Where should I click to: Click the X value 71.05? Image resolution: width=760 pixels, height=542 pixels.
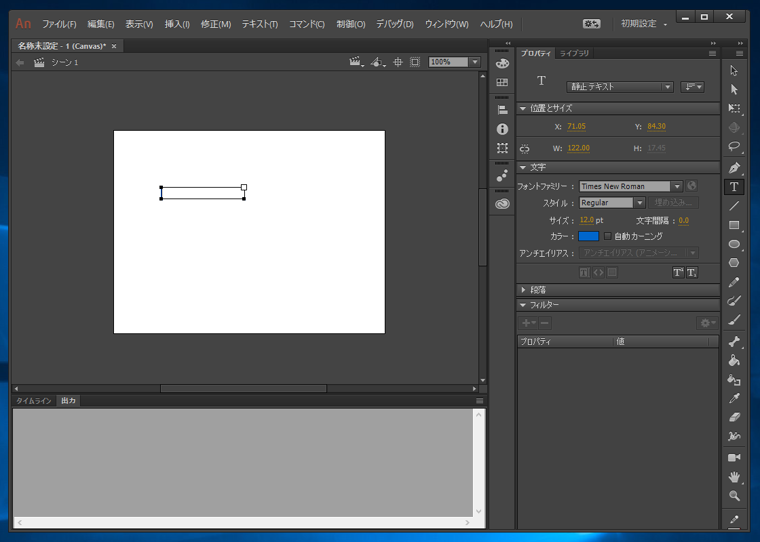pyautogui.click(x=576, y=127)
